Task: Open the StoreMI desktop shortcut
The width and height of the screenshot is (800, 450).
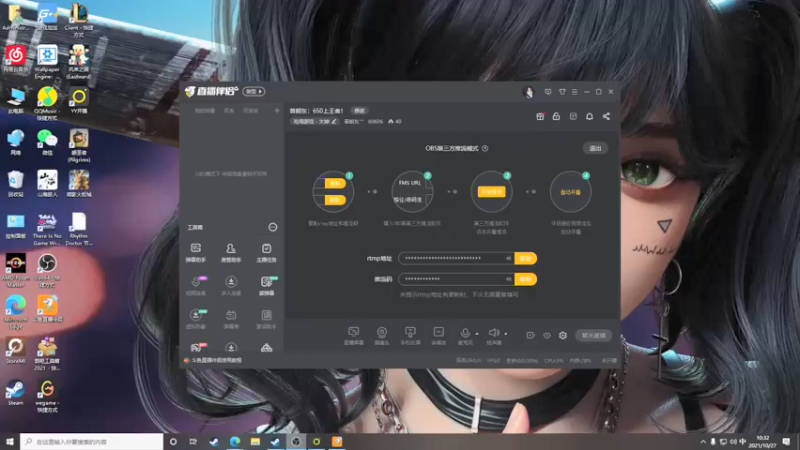Action: coord(15,351)
